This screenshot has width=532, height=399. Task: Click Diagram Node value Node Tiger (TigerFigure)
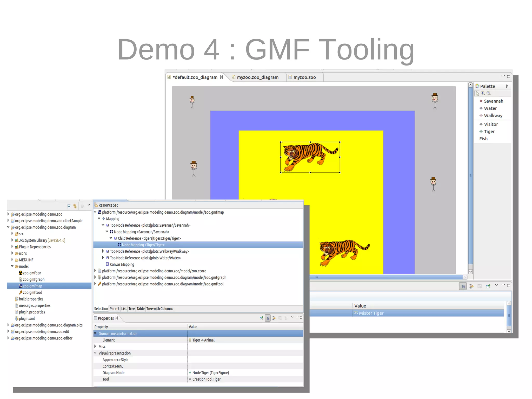click(209, 372)
